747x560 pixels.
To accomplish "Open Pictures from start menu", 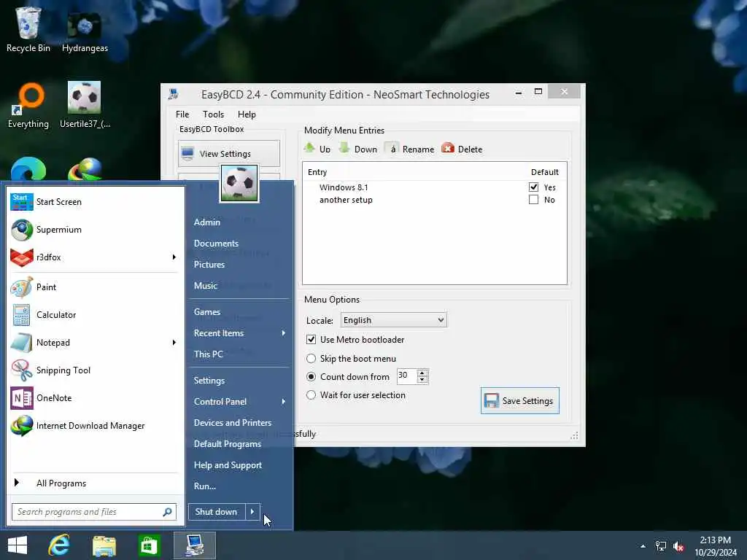I will pos(209,264).
